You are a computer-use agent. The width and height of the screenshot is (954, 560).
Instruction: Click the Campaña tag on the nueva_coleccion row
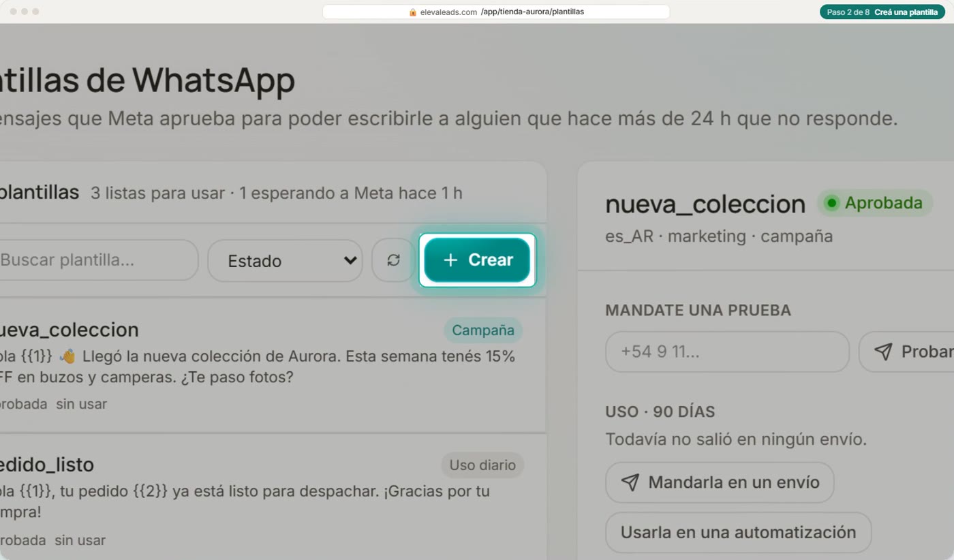pos(483,330)
